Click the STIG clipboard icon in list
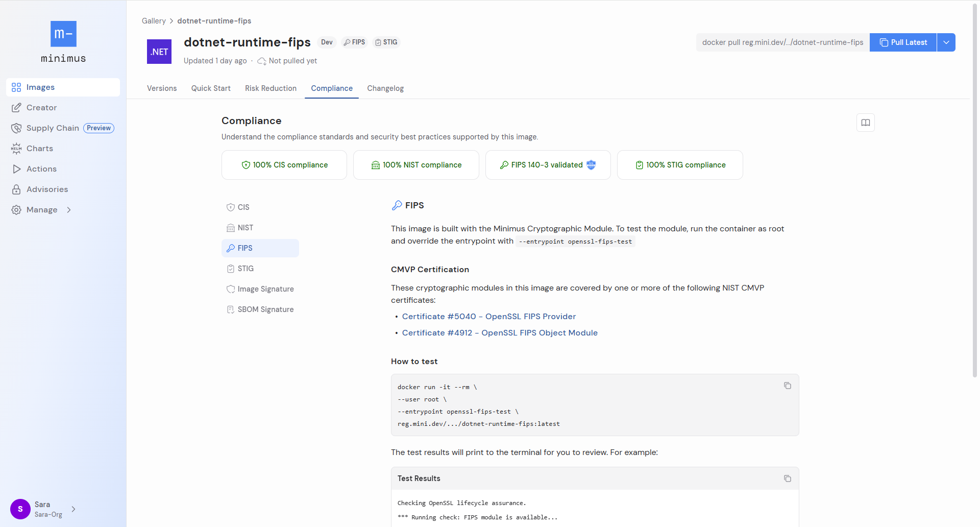Viewport: 980px width, 527px height. point(231,269)
